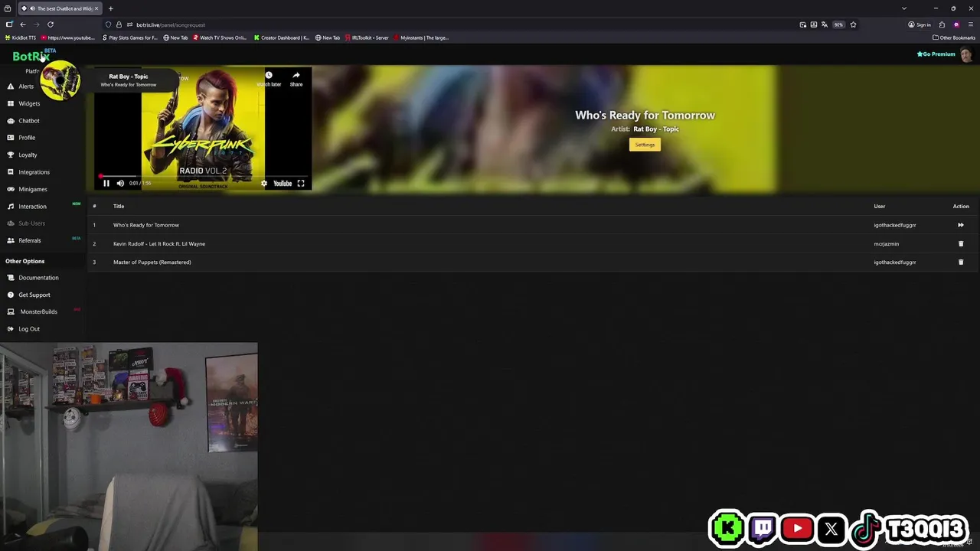Open the Play Slots Games bookmark

tap(129, 37)
